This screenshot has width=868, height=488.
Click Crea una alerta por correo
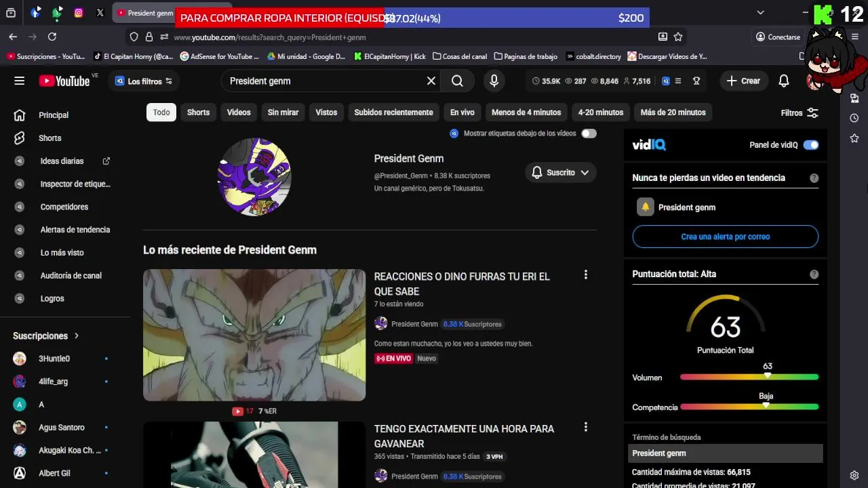coord(725,237)
